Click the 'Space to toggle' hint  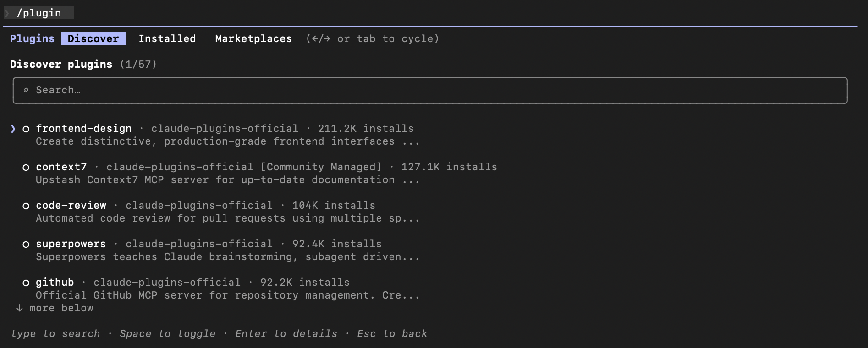(168, 334)
